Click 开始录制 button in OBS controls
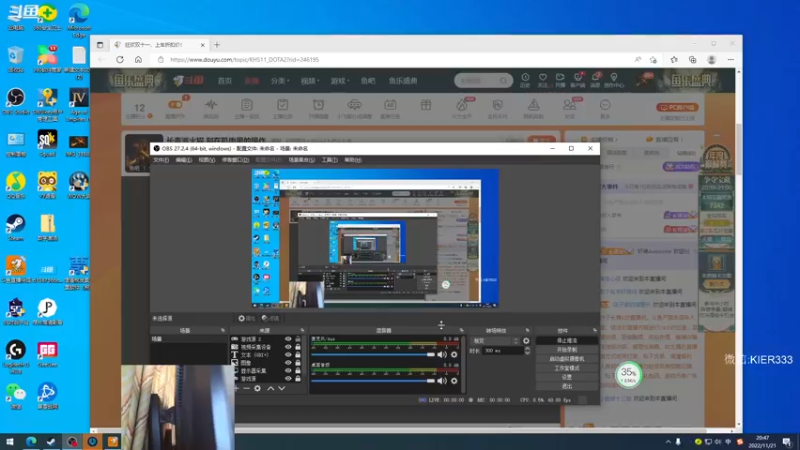800x450 pixels. click(566, 350)
